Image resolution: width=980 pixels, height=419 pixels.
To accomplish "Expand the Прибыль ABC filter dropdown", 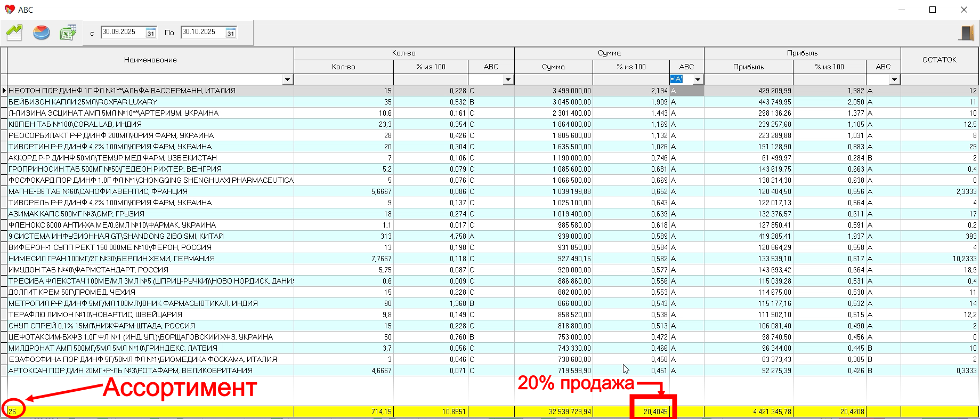I will click(x=895, y=79).
